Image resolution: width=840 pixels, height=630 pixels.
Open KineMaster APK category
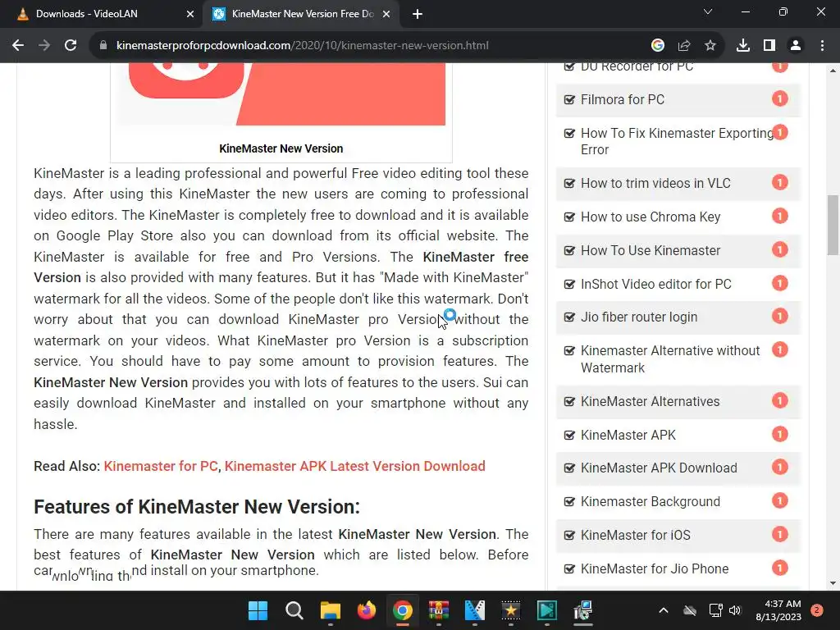click(x=628, y=435)
